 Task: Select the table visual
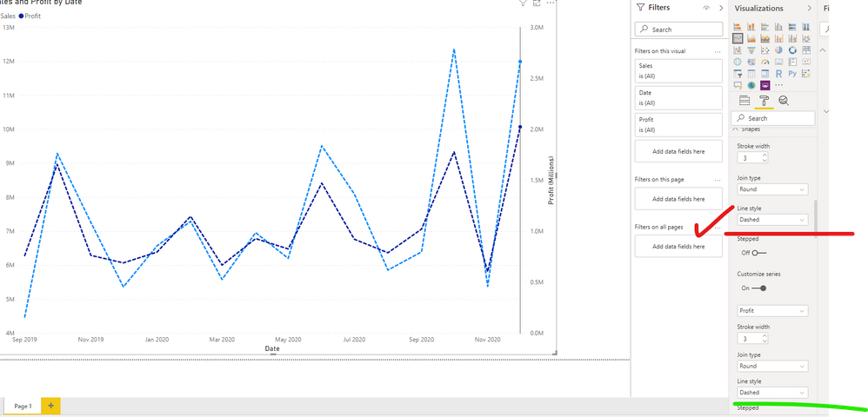(x=751, y=74)
